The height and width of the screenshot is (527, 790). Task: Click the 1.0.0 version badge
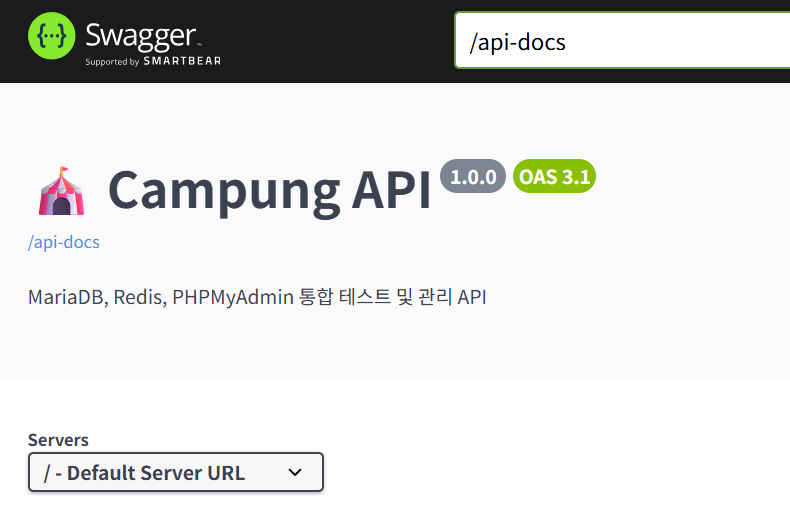click(473, 176)
